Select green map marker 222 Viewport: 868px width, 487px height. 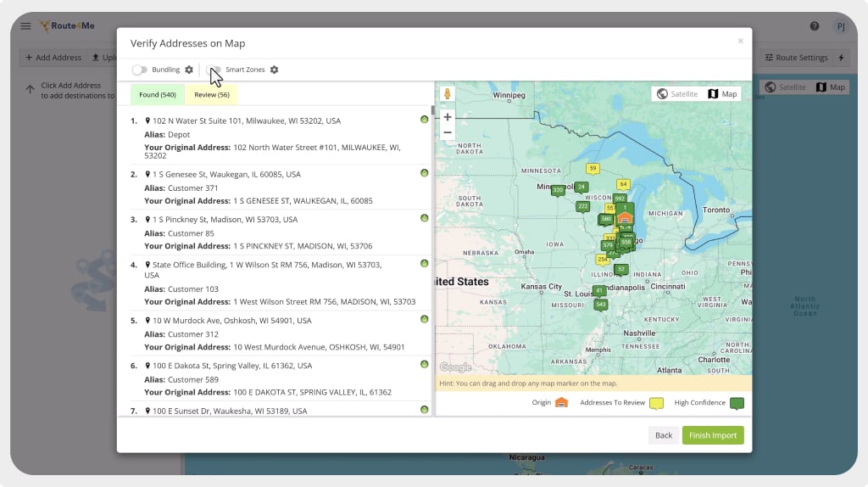[582, 207]
